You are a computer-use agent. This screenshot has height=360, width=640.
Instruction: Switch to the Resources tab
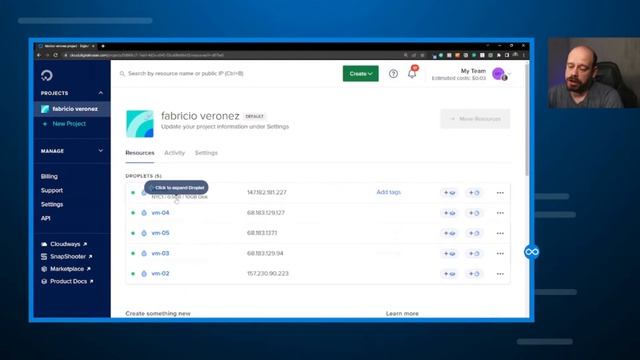point(140,153)
